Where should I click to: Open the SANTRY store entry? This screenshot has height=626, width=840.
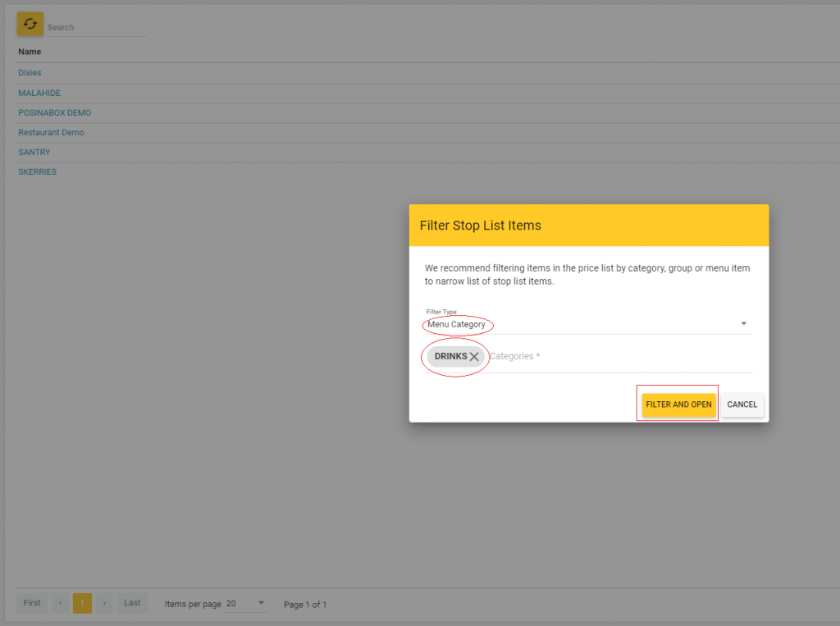pos(34,152)
